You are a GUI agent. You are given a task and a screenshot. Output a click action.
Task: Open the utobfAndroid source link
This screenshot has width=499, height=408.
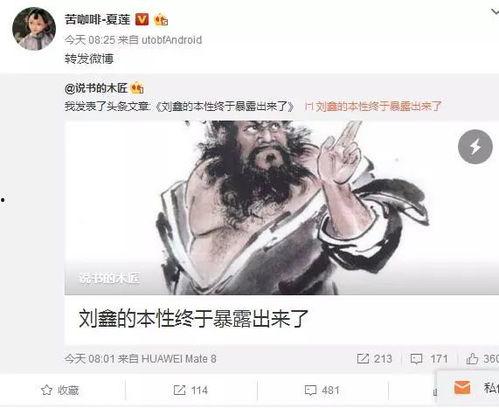click(x=172, y=40)
